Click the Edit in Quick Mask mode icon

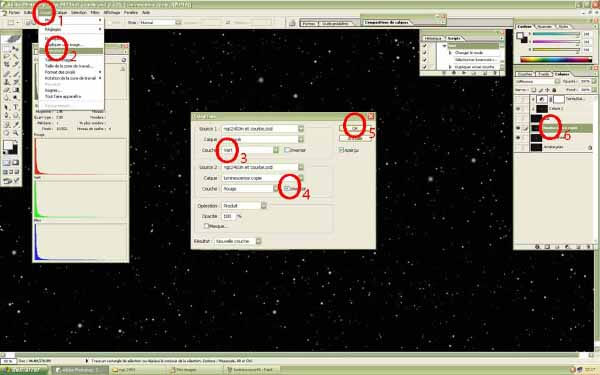coord(15,163)
